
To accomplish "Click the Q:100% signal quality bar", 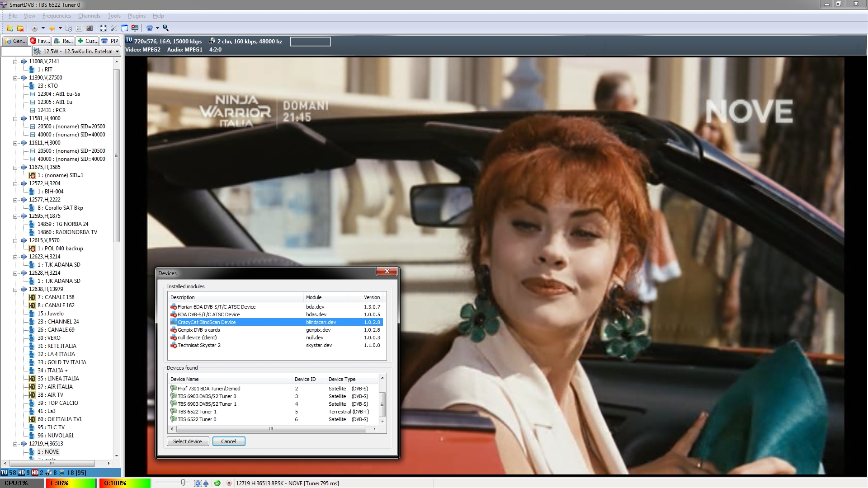I will 125,483.
